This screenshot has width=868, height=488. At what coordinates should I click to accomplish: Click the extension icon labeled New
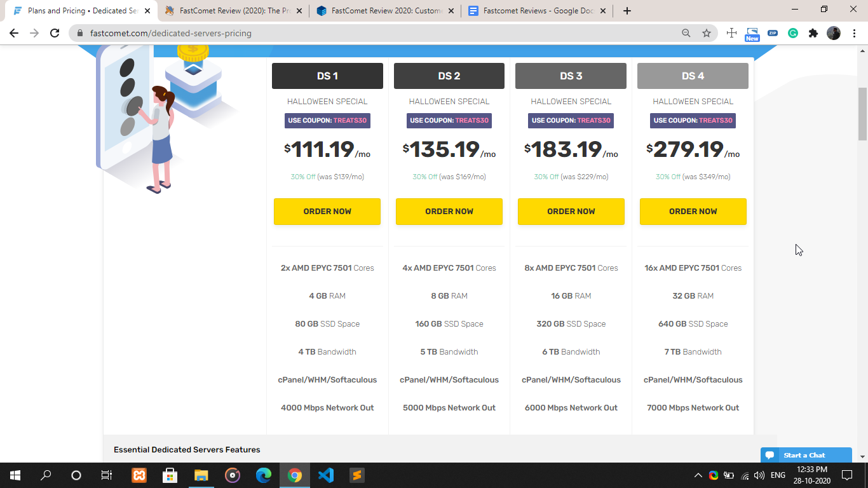pyautogui.click(x=752, y=34)
